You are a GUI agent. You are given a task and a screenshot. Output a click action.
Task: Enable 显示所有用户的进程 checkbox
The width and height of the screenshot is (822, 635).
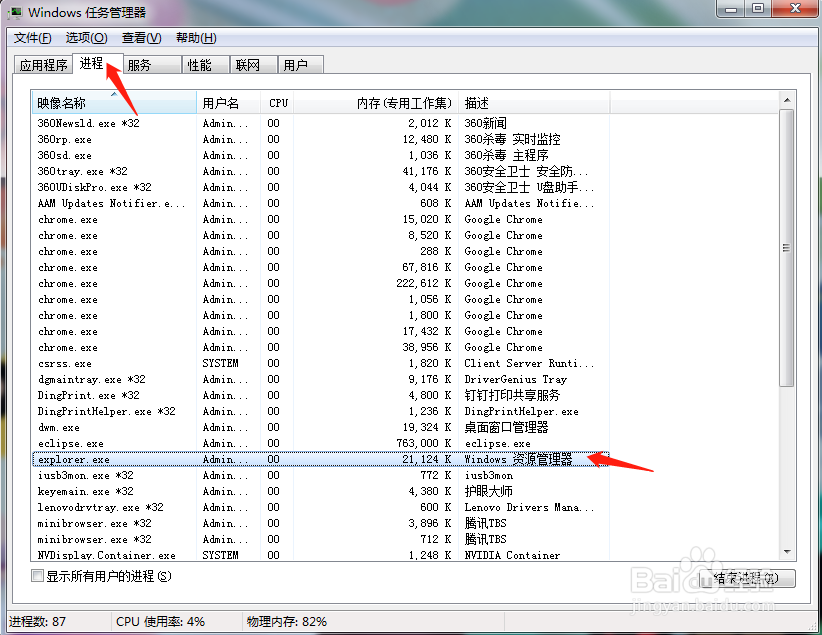(x=37, y=576)
